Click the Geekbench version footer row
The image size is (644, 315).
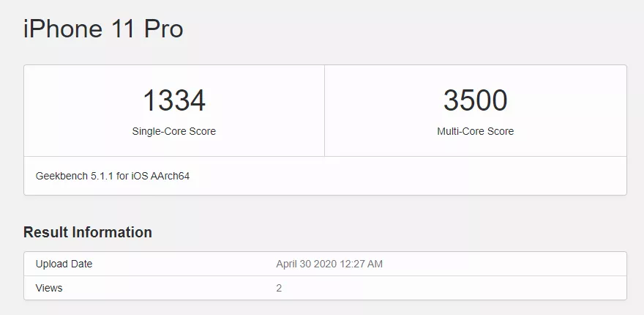tap(325, 176)
